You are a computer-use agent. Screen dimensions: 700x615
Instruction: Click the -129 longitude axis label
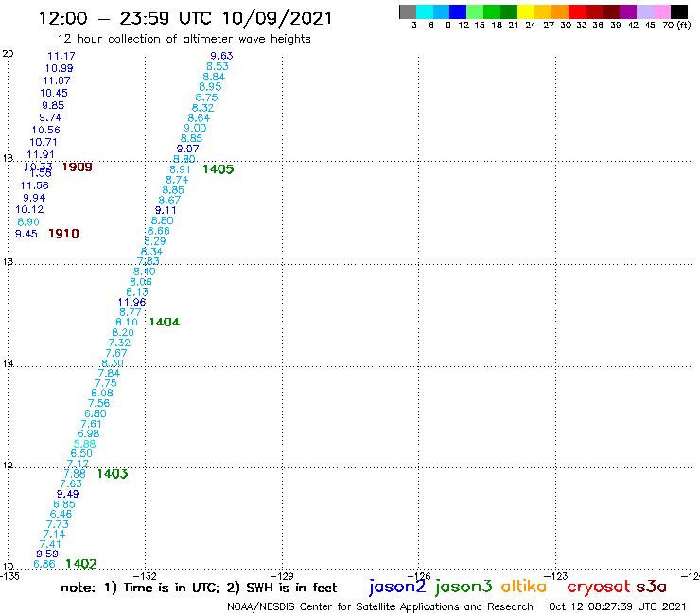[x=282, y=575]
